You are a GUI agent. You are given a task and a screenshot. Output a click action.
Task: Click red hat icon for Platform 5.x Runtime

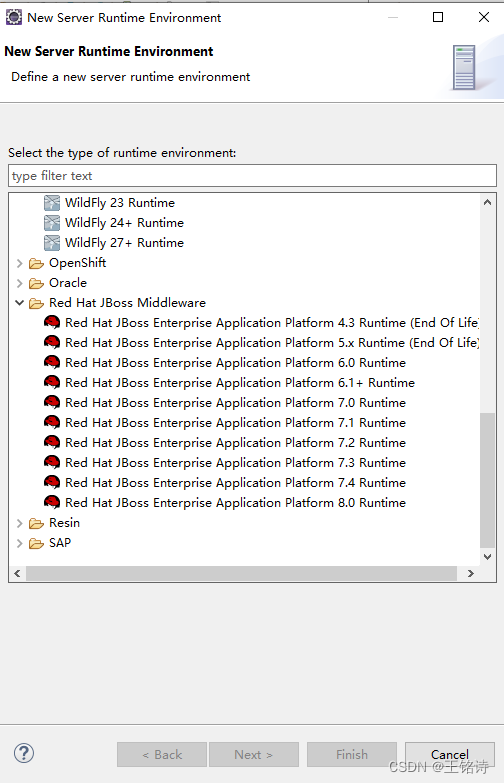coord(52,343)
